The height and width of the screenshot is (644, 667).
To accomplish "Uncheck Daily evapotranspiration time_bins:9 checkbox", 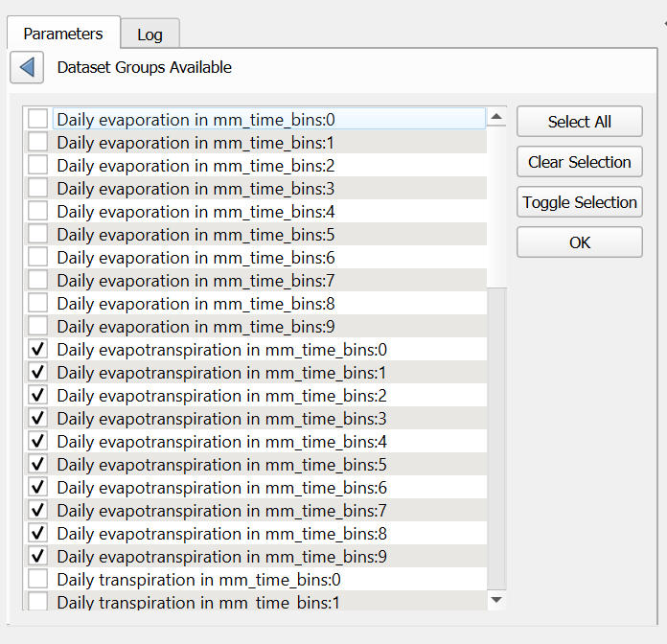I will (38, 557).
